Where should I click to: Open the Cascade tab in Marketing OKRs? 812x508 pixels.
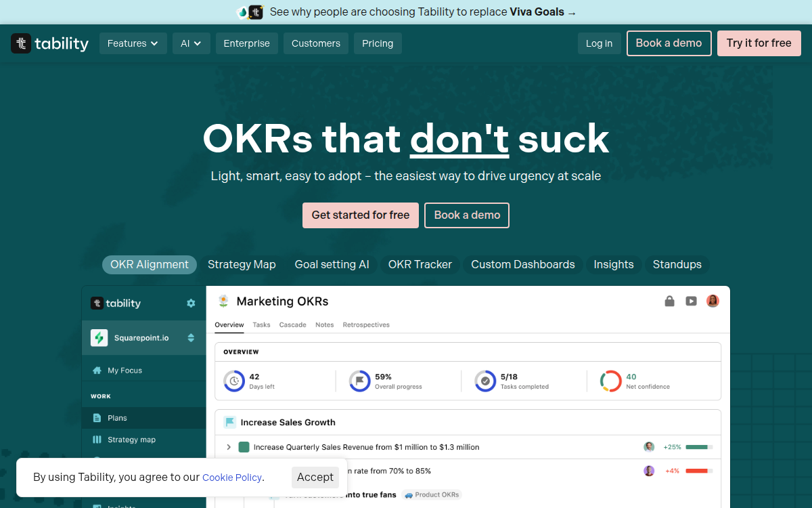click(293, 325)
